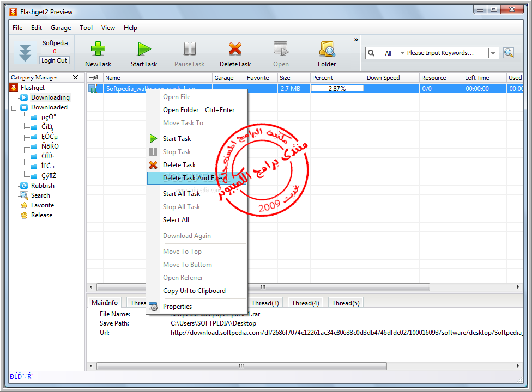
Task: Click the Rubbish recycle icon
Action: click(x=24, y=186)
